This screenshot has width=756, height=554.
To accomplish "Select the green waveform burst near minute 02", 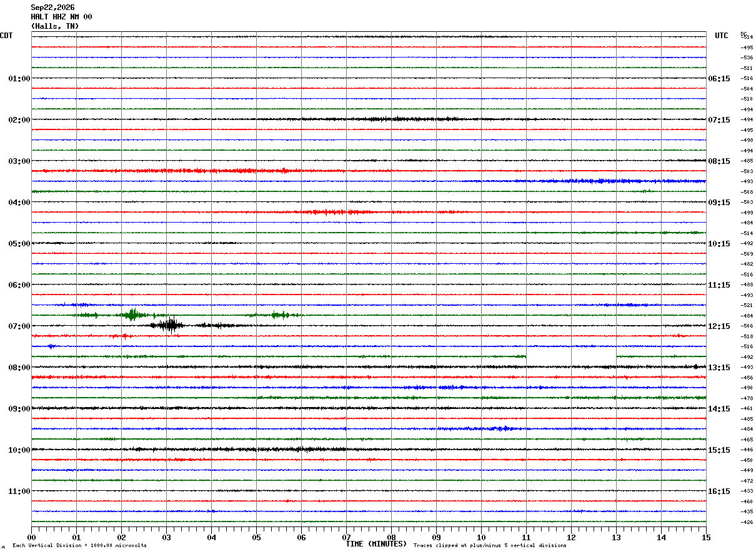I will click(x=132, y=315).
